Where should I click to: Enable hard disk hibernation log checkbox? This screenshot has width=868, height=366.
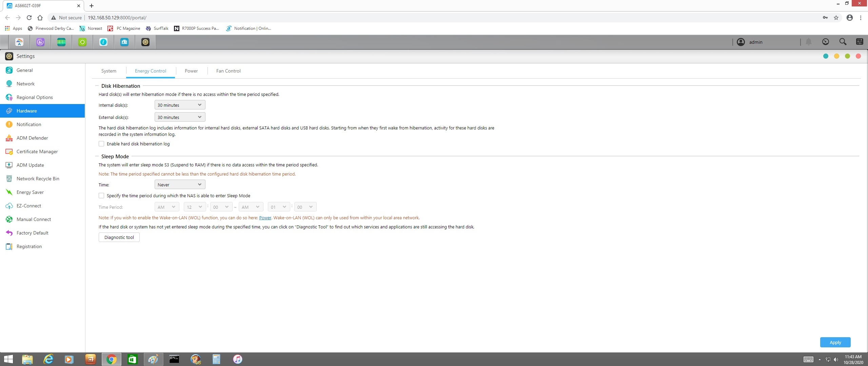pos(101,144)
